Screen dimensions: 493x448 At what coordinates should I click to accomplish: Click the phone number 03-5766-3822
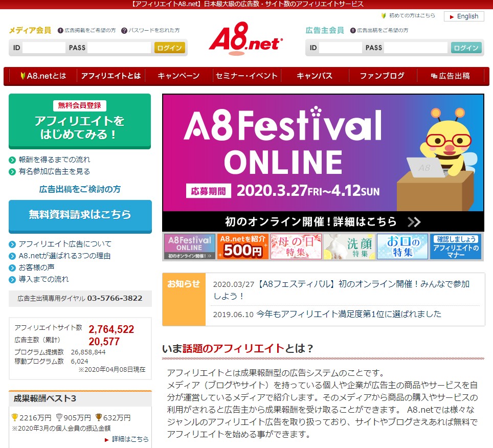115,298
